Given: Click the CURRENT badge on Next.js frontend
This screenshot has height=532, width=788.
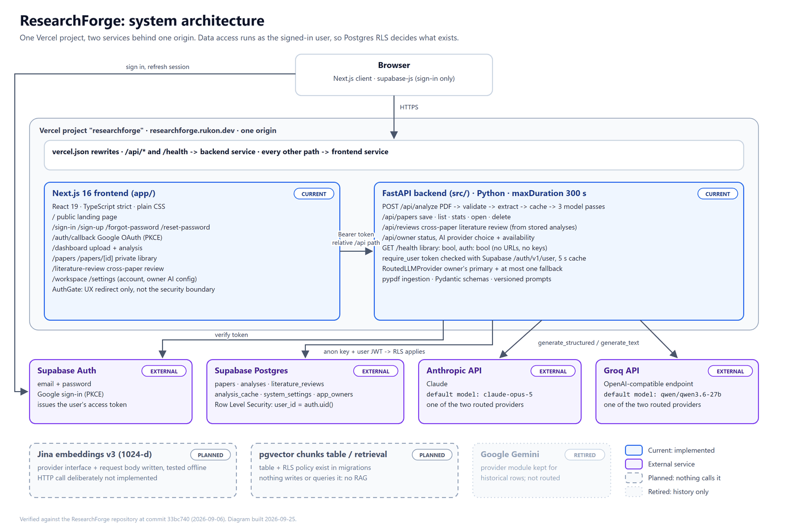Looking at the screenshot, I should [x=314, y=194].
